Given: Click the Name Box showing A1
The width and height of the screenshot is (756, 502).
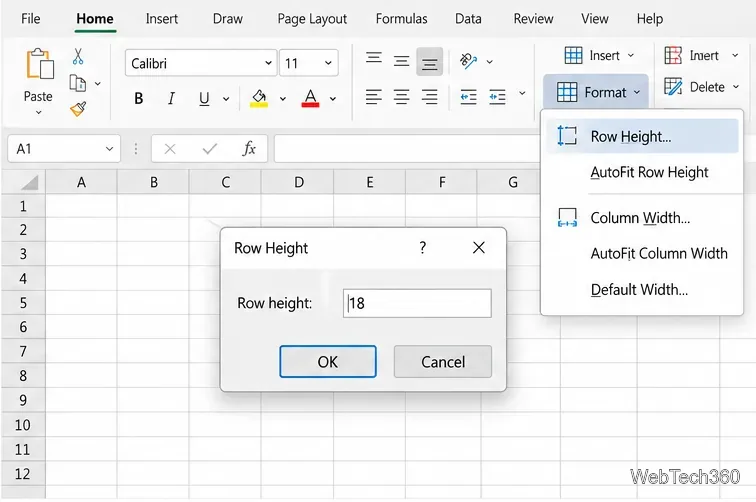Looking at the screenshot, I should pos(64,149).
